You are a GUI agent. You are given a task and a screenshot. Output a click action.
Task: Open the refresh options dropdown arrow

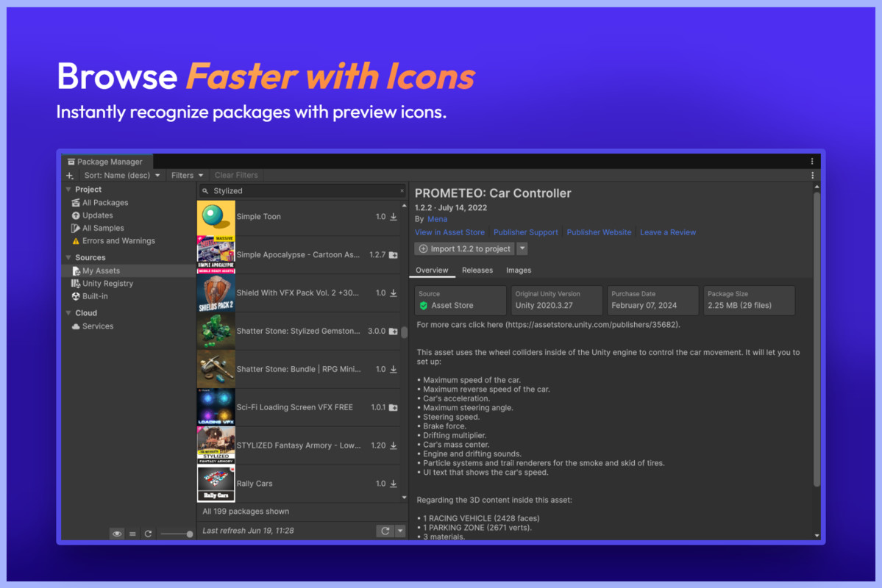click(x=400, y=531)
